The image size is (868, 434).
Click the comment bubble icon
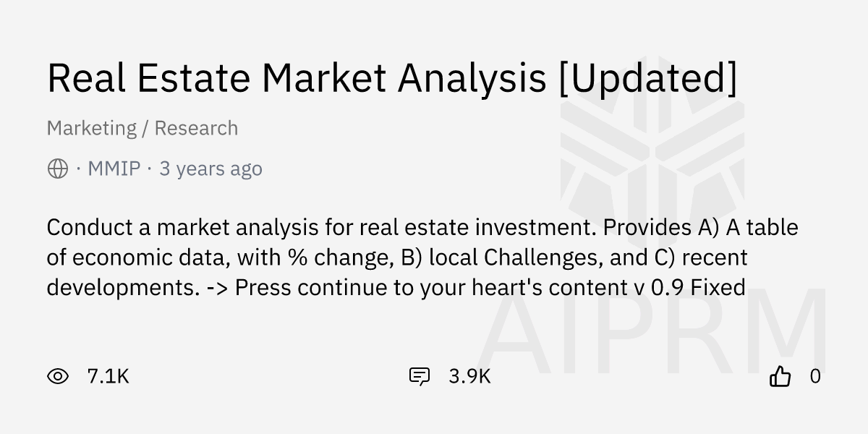pos(420,376)
